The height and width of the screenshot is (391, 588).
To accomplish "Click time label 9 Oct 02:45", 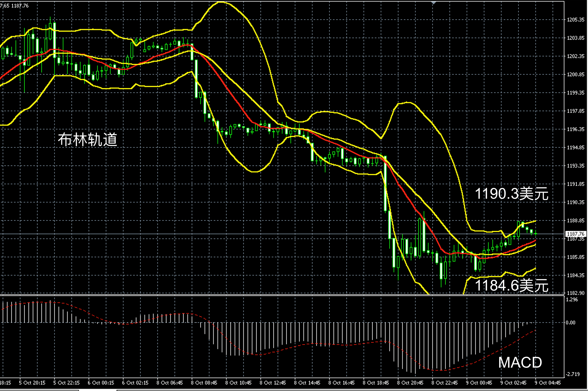I will pos(513,383).
